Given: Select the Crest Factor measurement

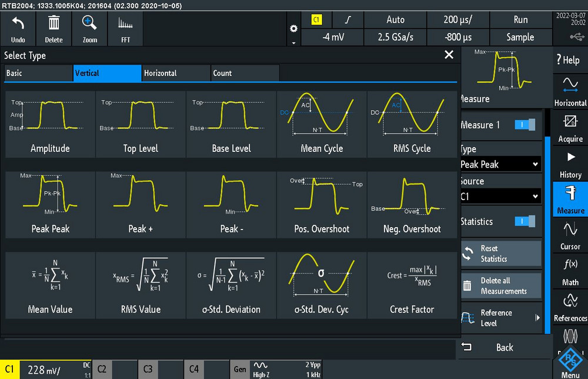Looking at the screenshot, I should [412, 285].
